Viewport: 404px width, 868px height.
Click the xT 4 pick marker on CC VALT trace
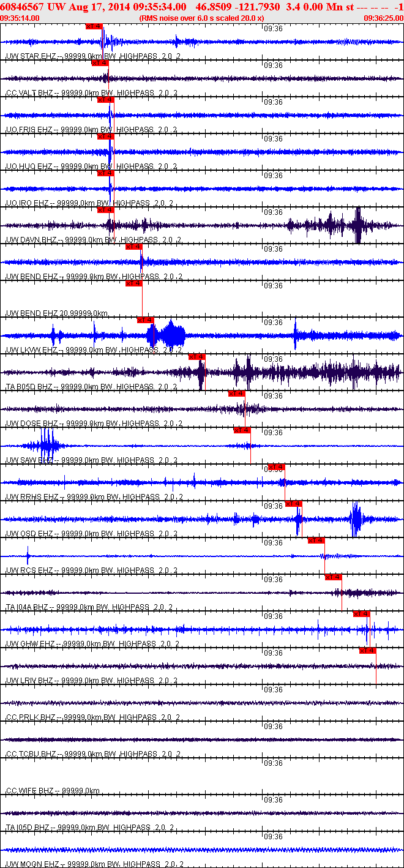click(x=100, y=63)
